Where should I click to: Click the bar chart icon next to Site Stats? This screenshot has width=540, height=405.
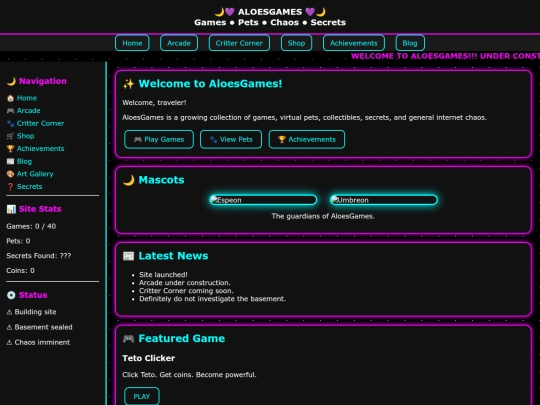(11, 209)
